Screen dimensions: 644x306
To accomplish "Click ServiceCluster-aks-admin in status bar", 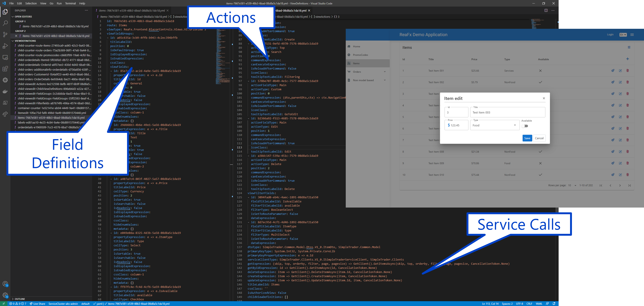I will [x=63, y=304].
